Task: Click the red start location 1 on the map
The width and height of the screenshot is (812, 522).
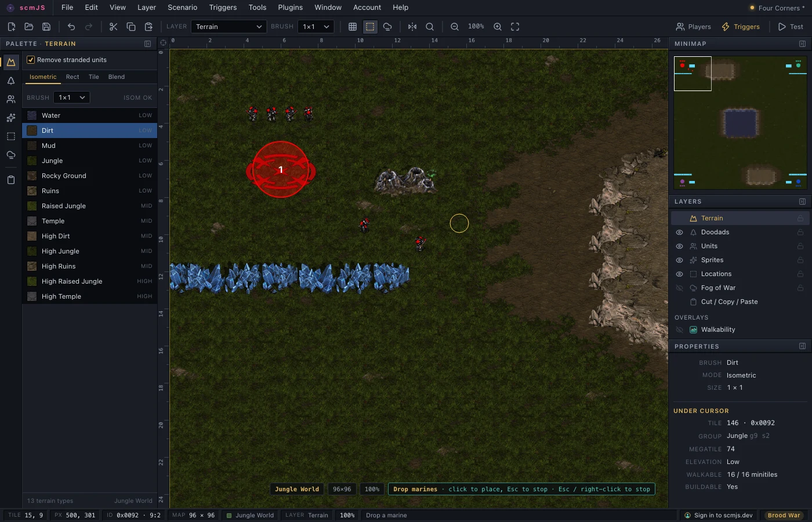Action: [x=281, y=170]
